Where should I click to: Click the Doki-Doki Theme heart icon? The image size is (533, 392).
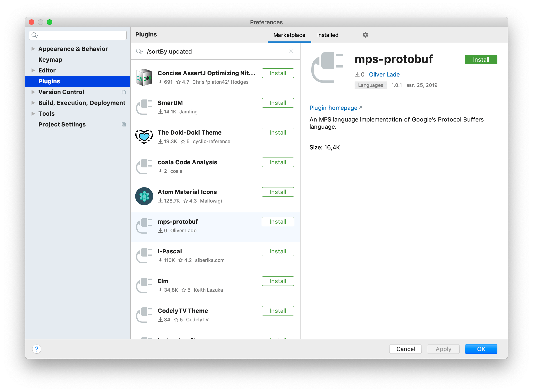pos(144,137)
